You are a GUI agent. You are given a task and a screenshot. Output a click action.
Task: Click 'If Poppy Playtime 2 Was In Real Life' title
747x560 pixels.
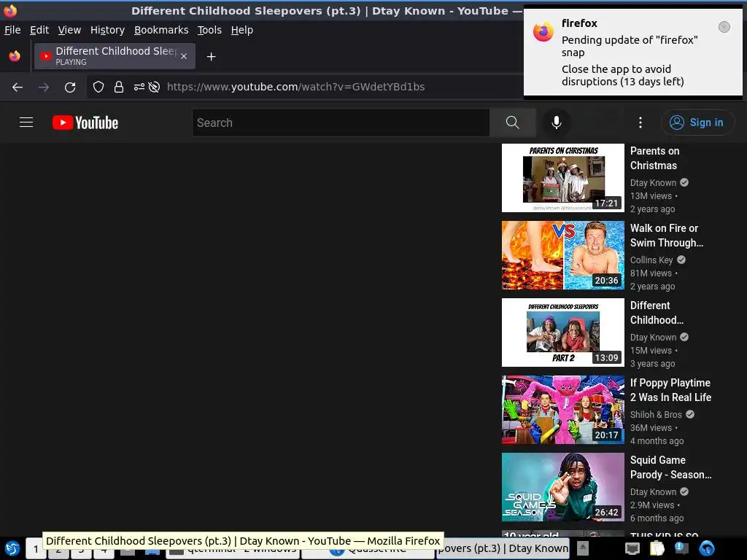(x=670, y=390)
